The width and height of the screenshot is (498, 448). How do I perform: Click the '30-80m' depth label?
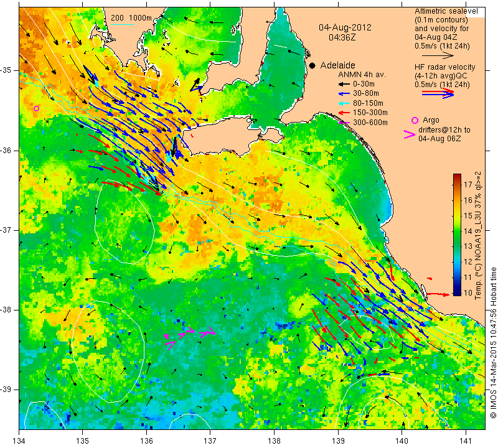coord(366,94)
